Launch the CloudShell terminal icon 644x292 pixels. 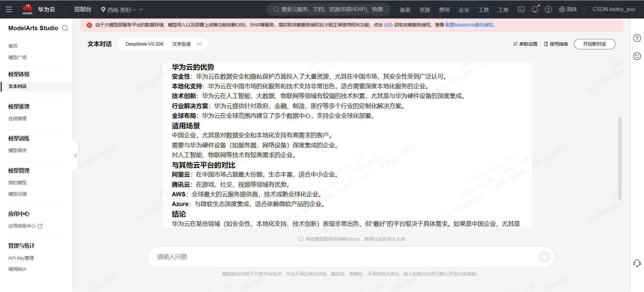521,9
